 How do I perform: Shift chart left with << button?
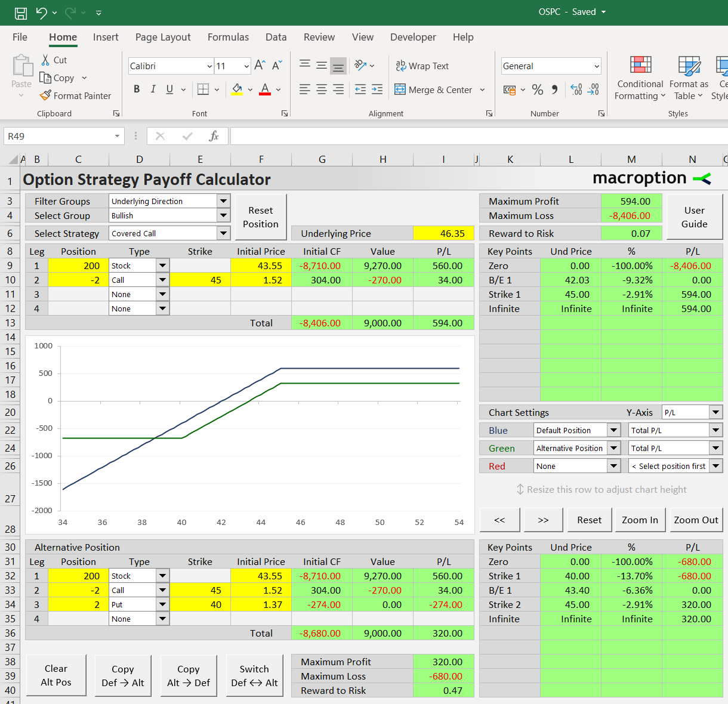click(499, 520)
